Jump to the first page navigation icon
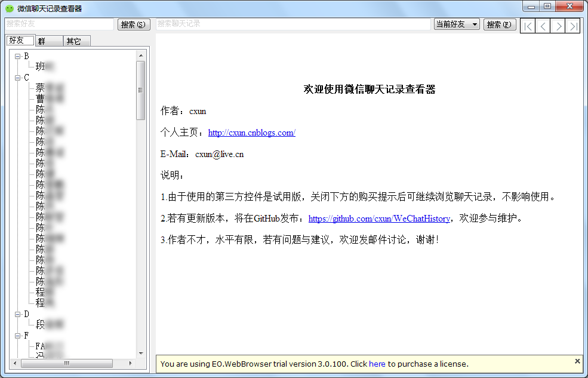This screenshot has width=588, height=378. click(x=528, y=26)
